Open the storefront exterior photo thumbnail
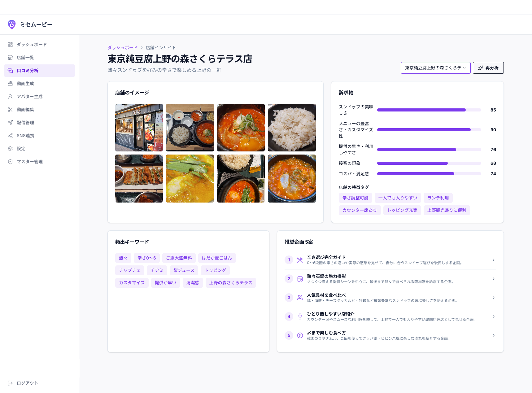The width and height of the screenshot is (532, 393). [x=139, y=128]
